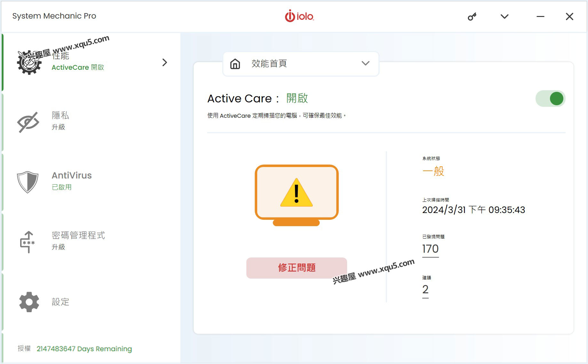588x364 pixels.
Task: Click the key license icon
Action: tap(472, 17)
